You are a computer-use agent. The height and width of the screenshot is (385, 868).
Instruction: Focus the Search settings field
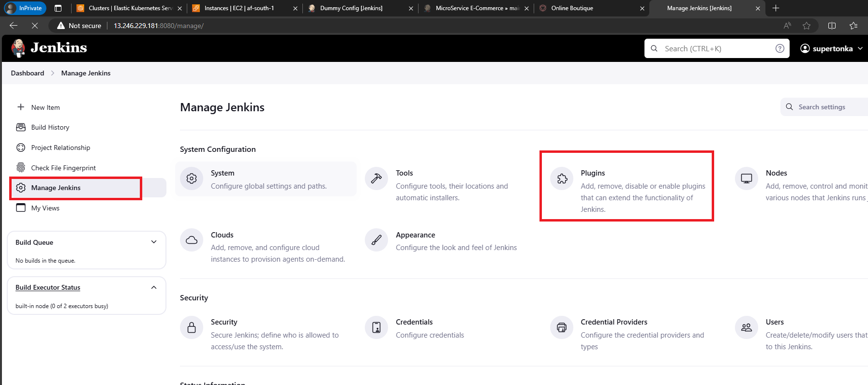click(824, 107)
